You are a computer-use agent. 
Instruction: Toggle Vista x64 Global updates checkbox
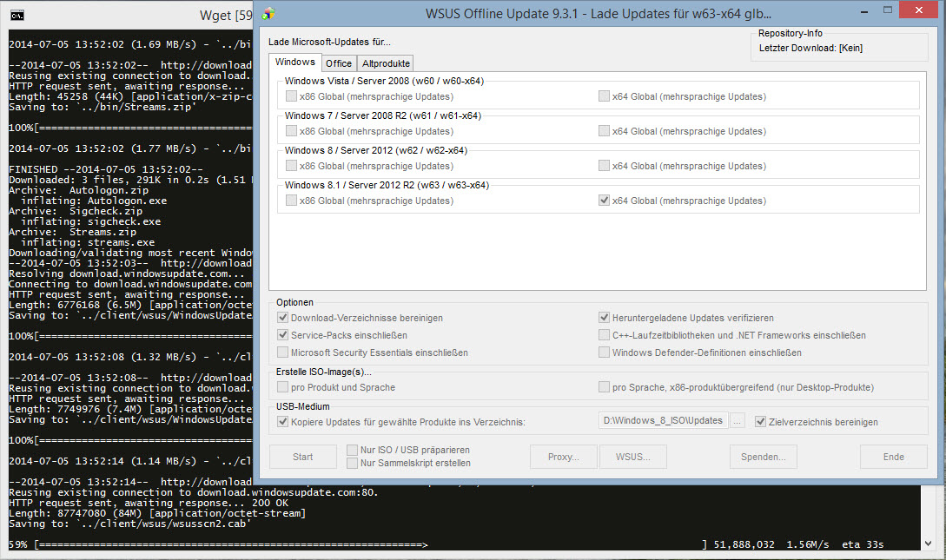(604, 96)
